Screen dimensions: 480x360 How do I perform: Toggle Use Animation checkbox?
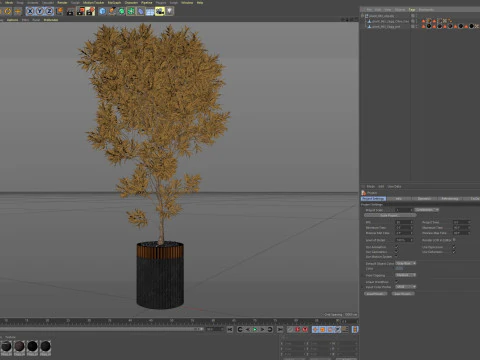point(397,247)
